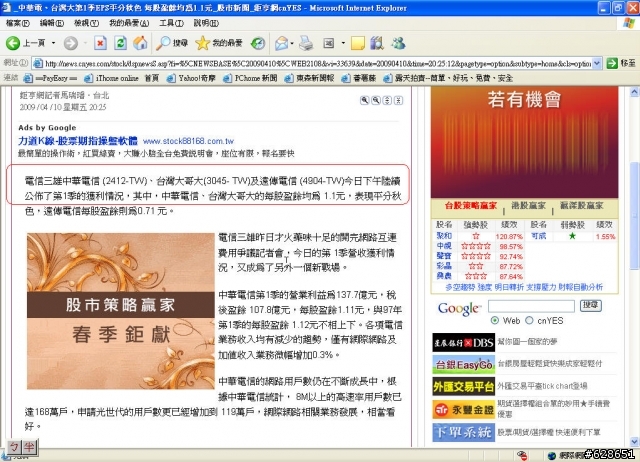Screen dimensions: 640x462
Task: Open the Messenger people icon
Action: pyautogui.click(x=398, y=43)
